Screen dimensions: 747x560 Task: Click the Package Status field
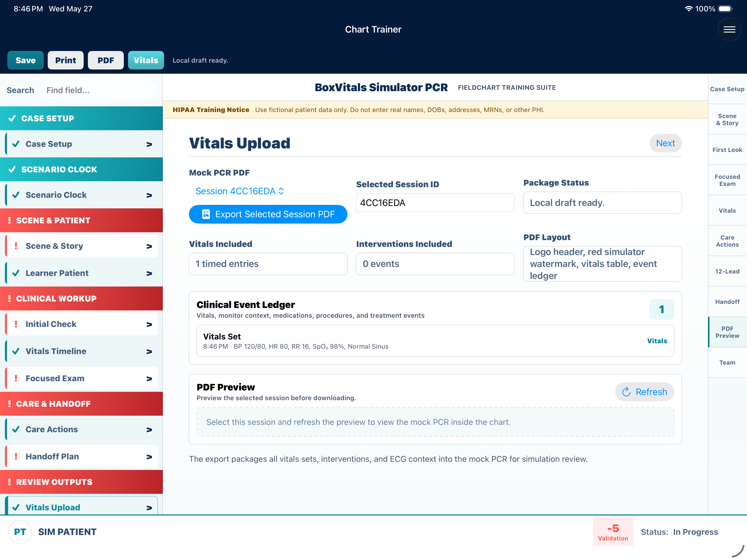pos(602,202)
